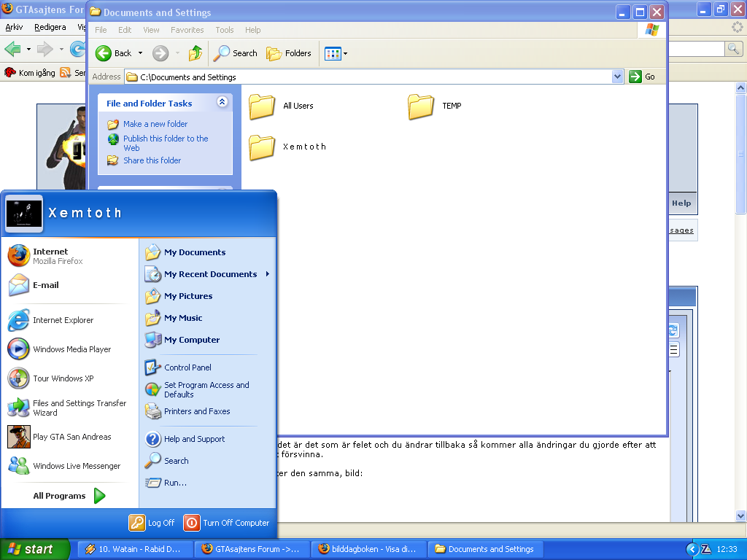This screenshot has width=747, height=560.
Task: Expand hidden system tray icons
Action: point(692,549)
